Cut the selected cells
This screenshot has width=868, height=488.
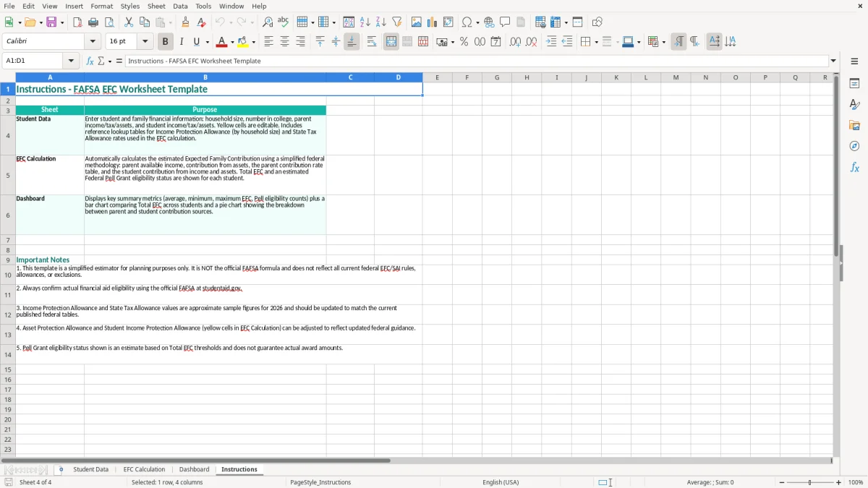(x=129, y=22)
